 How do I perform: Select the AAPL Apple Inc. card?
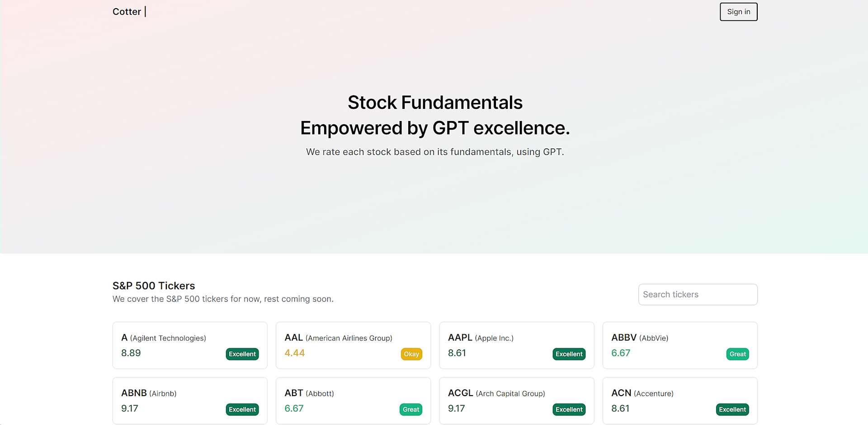point(516,345)
